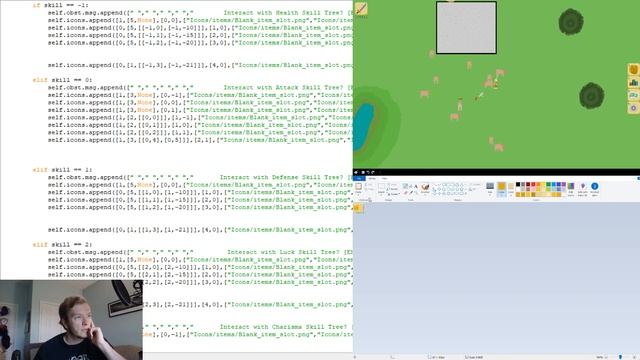Open the Size line thickness button in Paint
640x360 pixels.
click(x=490, y=189)
